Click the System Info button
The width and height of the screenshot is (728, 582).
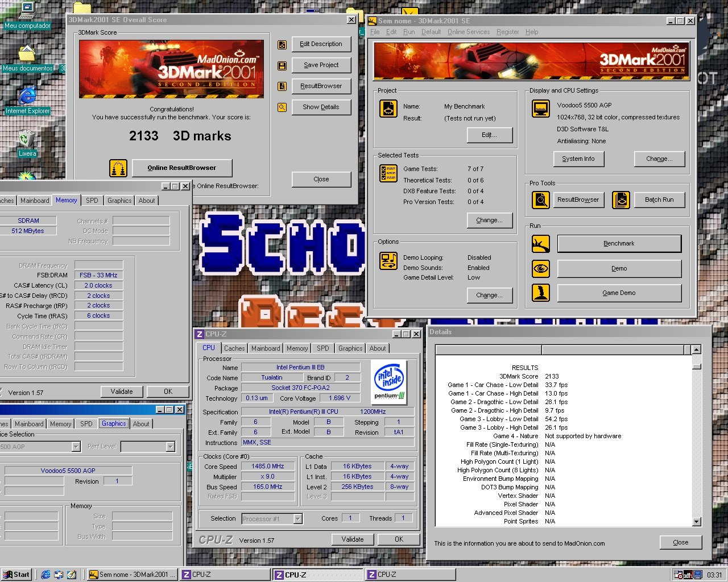pyautogui.click(x=578, y=159)
